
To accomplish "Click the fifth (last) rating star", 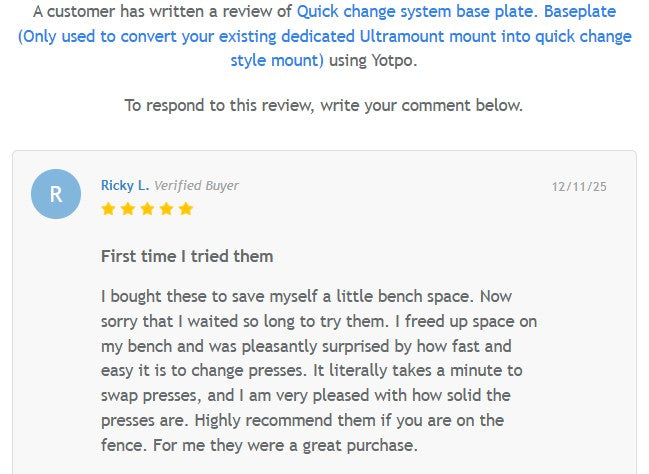I will (x=185, y=209).
